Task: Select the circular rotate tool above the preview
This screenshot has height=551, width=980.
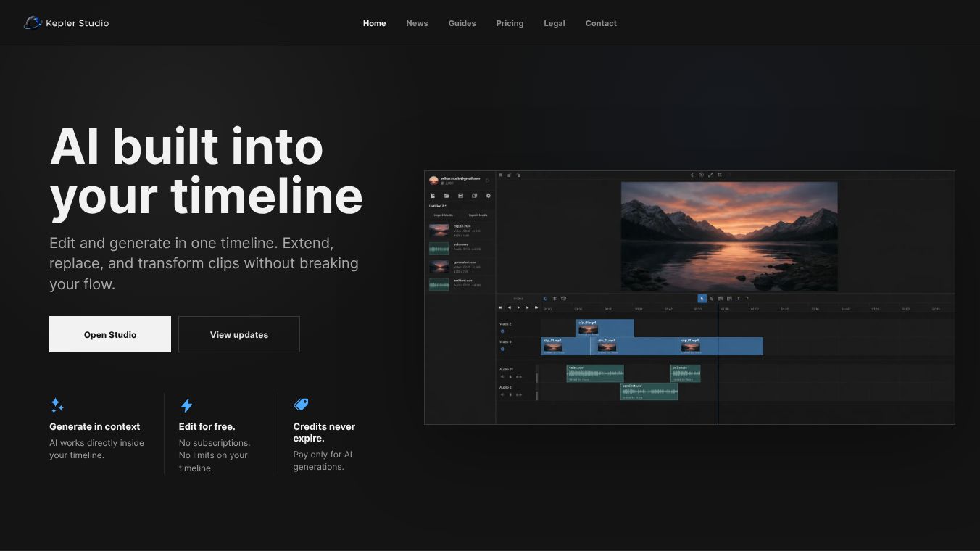Action: tap(701, 175)
